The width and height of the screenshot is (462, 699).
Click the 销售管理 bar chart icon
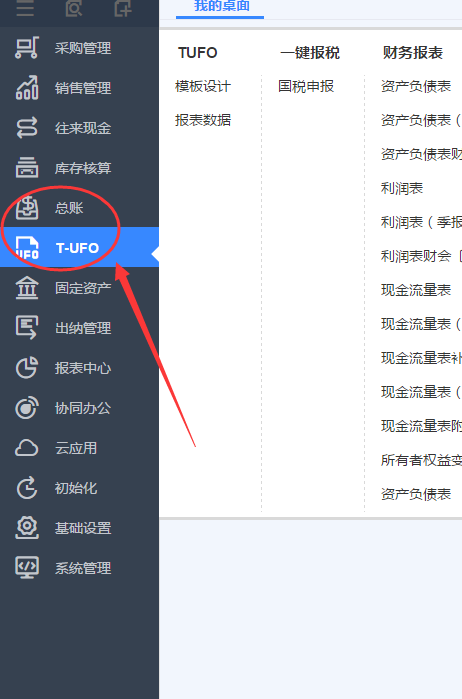point(27,87)
